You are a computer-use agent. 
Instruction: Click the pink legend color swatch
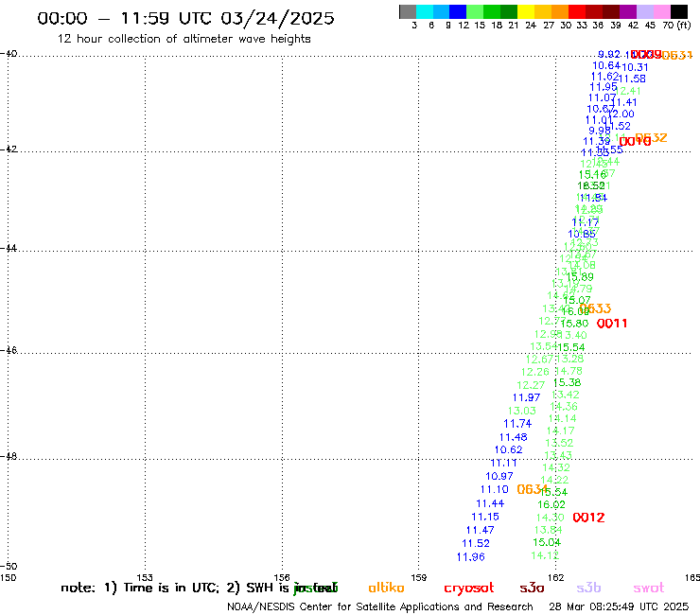click(661, 11)
